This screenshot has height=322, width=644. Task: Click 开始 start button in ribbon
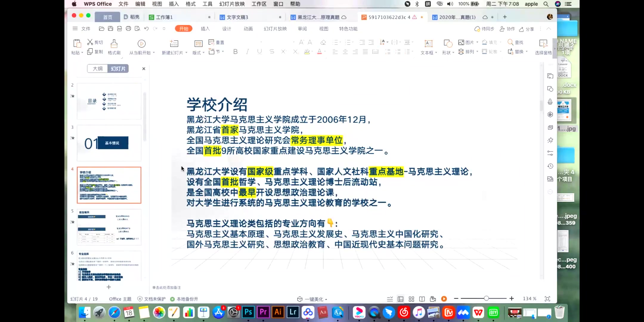(x=183, y=28)
